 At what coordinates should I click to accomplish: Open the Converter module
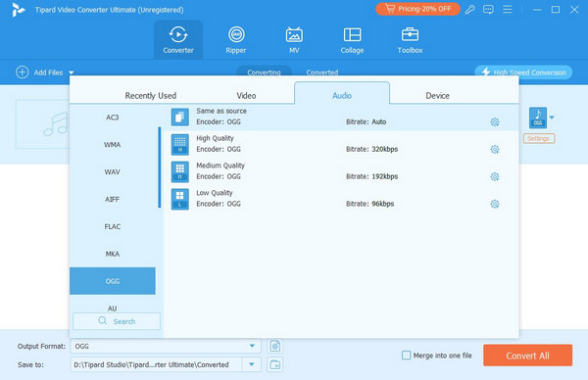[178, 40]
